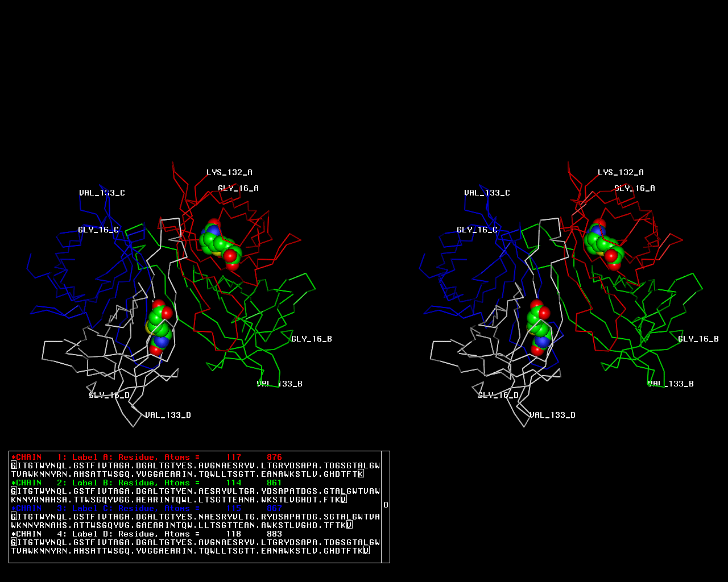Click the sequence panel scrollbar
The image size is (728, 582).
(386, 505)
